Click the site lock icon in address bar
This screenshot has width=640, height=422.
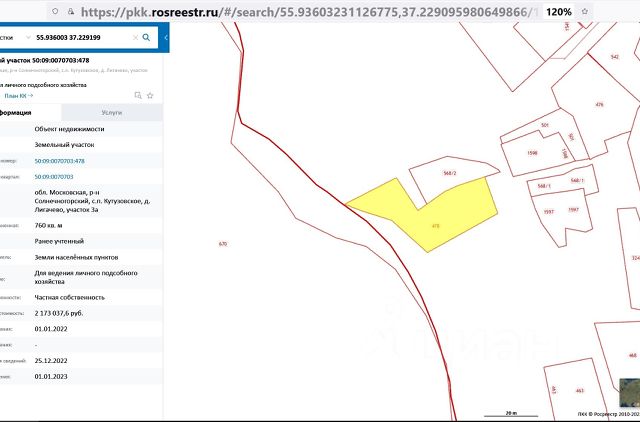(71, 12)
